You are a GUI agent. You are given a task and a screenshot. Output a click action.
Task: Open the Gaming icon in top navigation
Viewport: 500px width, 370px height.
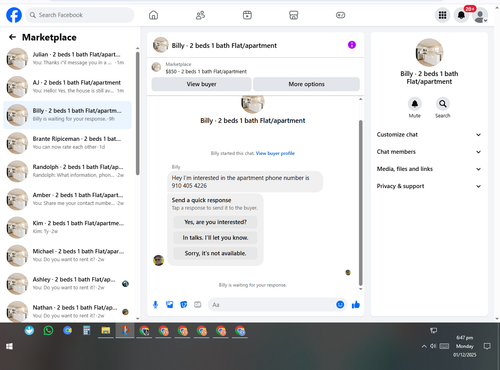pyautogui.click(x=340, y=15)
